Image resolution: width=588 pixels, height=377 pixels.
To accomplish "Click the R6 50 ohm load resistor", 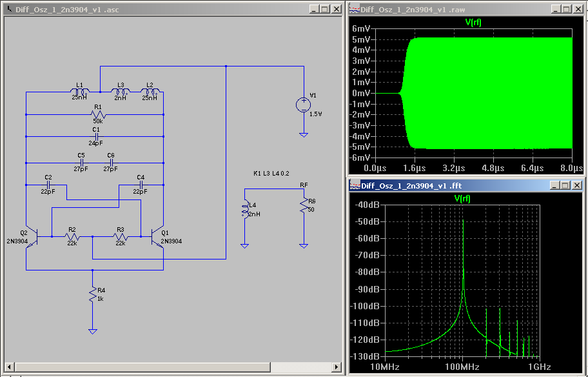I will point(303,206).
